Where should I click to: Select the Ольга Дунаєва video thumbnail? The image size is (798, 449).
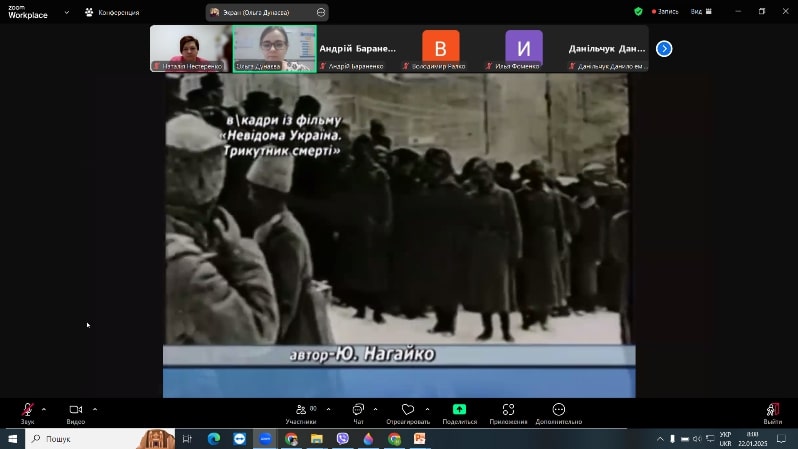pyautogui.click(x=274, y=49)
